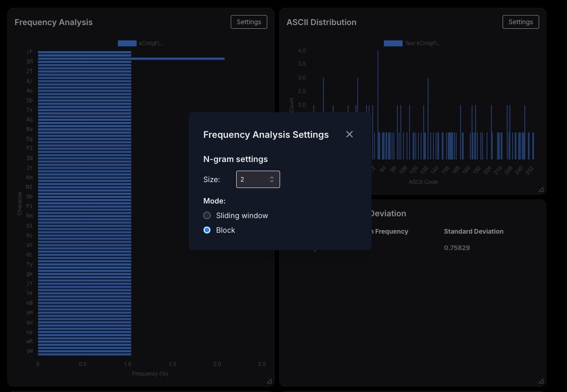Toggle the kCmlgFi legend swatch in Frequency Analysis
This screenshot has width=567, height=392.
(x=127, y=43)
